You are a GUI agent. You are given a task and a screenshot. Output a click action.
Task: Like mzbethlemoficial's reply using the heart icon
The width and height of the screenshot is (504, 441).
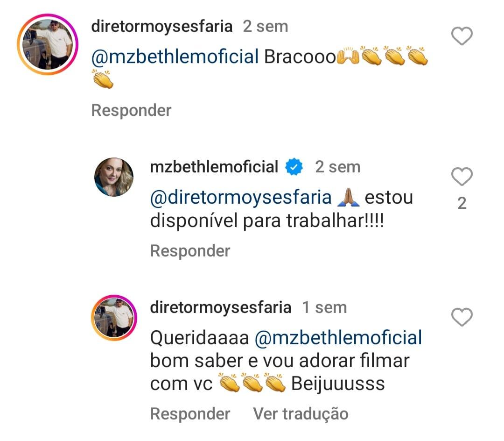(462, 177)
